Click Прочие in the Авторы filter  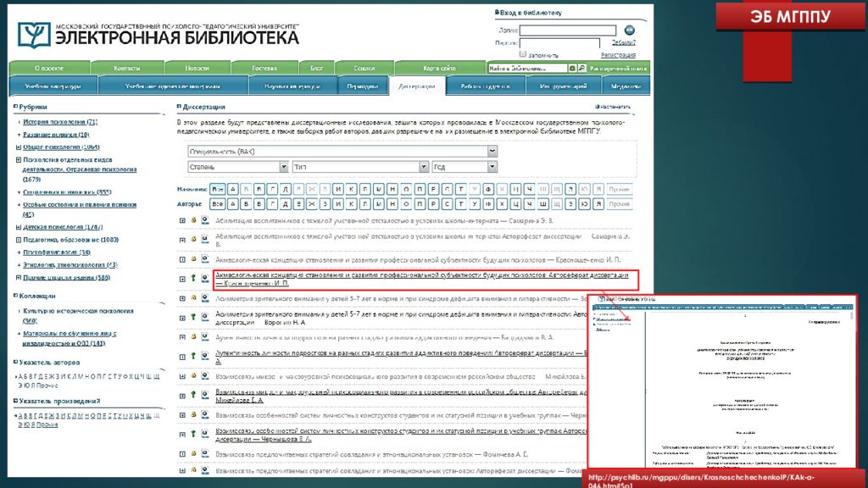pyautogui.click(x=619, y=204)
